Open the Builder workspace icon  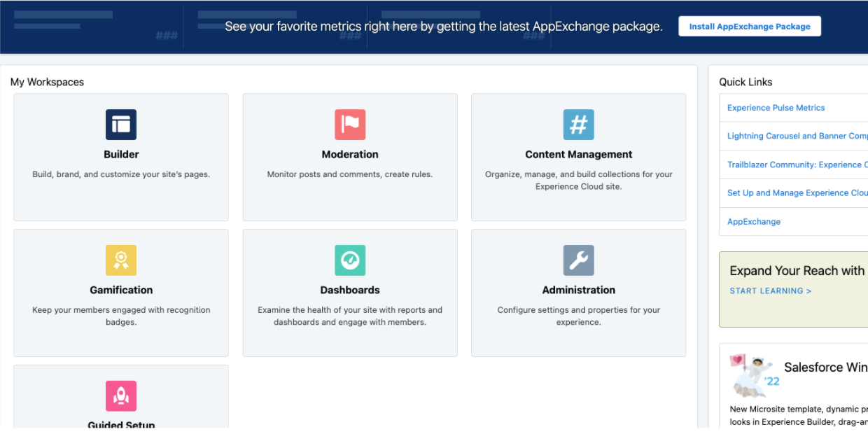[x=121, y=125]
